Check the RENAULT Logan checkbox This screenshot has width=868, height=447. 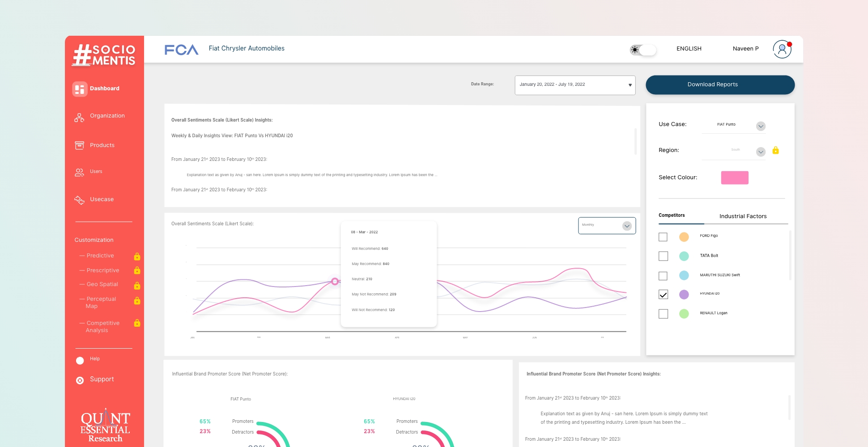pos(663,314)
